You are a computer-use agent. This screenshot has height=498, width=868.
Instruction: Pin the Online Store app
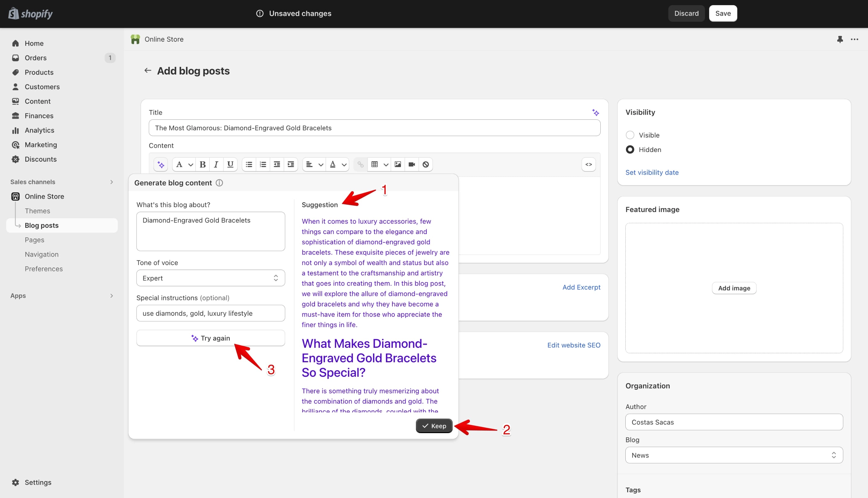pyautogui.click(x=840, y=39)
